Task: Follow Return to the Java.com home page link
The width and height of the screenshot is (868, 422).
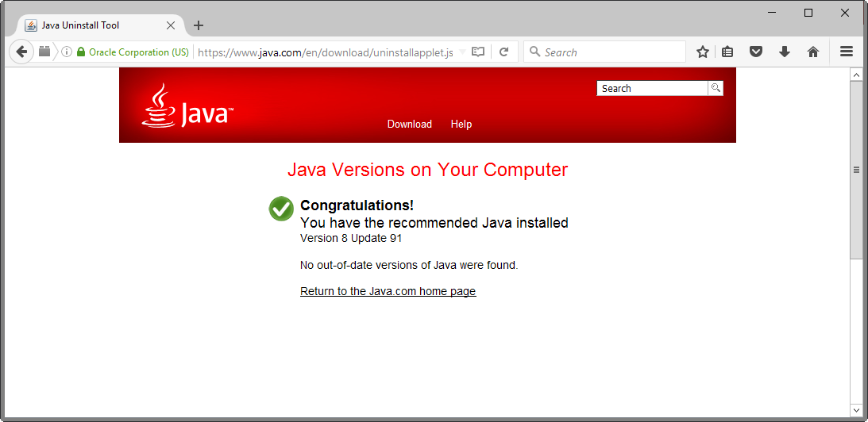Action: coord(388,291)
